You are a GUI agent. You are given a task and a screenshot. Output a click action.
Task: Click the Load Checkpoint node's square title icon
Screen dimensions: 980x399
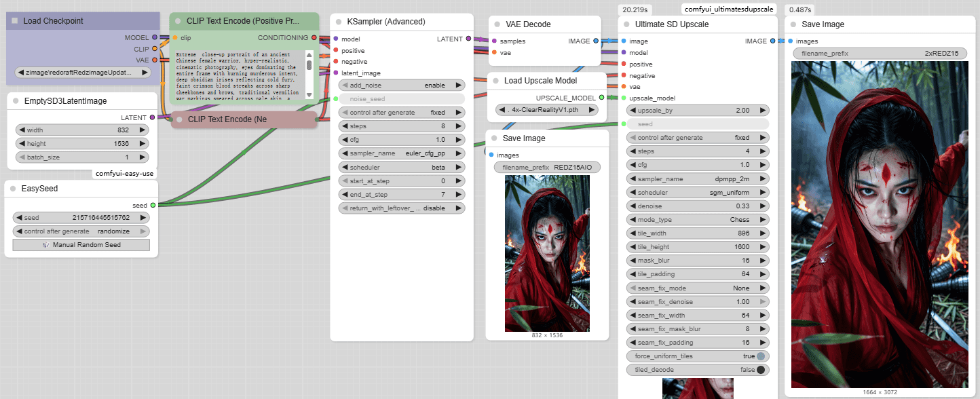tap(15, 21)
